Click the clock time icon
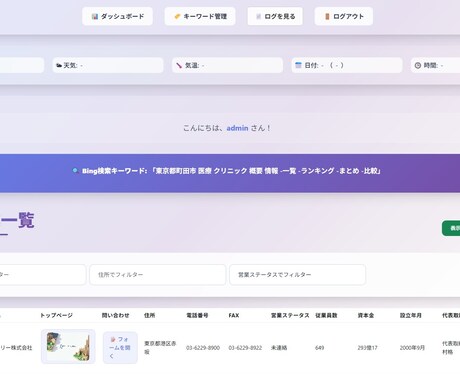This screenshot has height=380, width=460. (x=418, y=65)
